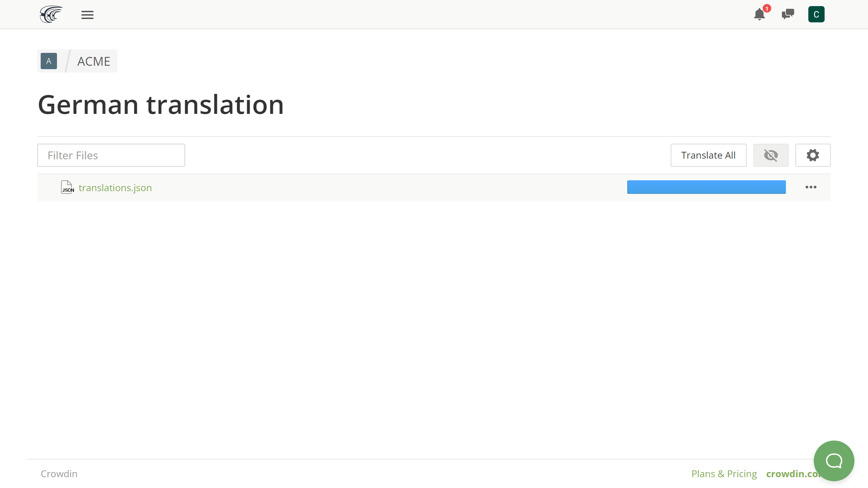Open the notifications bell
The height and width of the screenshot is (488, 868).
(759, 15)
